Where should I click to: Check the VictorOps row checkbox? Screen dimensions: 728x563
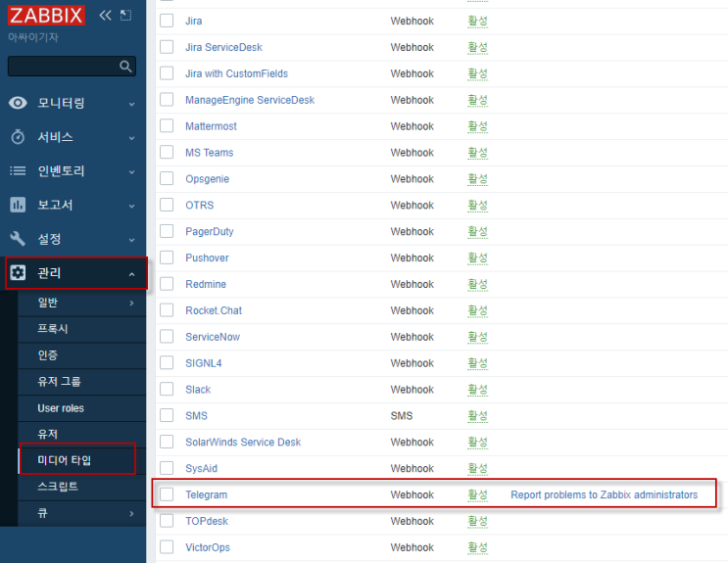click(167, 546)
